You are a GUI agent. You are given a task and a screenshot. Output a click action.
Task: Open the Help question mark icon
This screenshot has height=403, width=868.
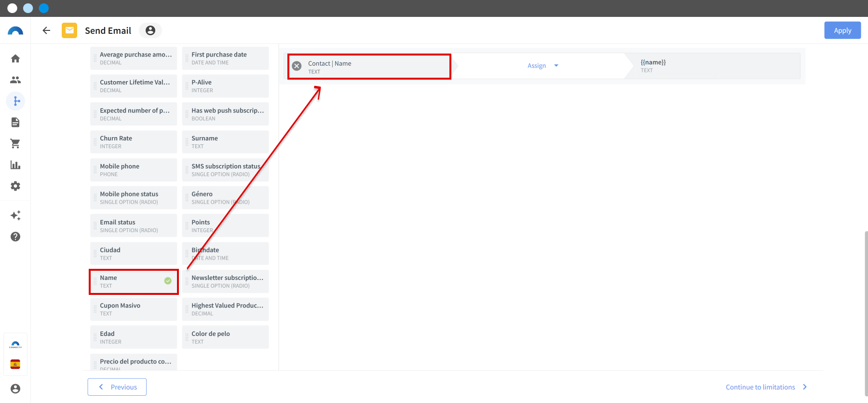tap(15, 236)
